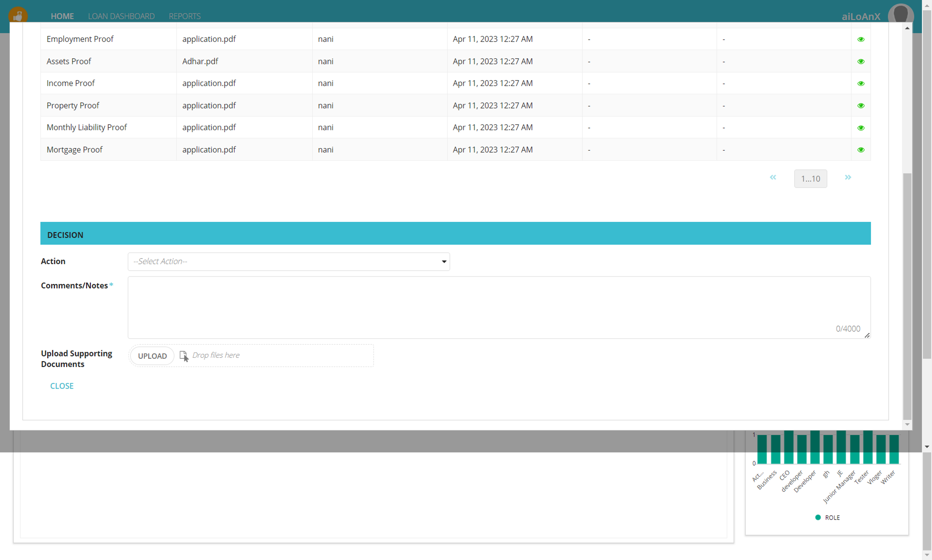The width and height of the screenshot is (932, 560).
Task: Focus the Comments/Notes text area
Action: click(499, 308)
